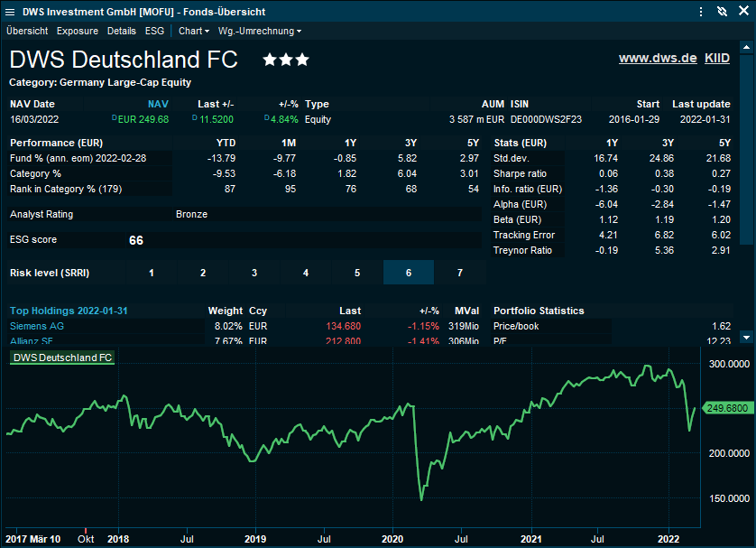The width and height of the screenshot is (756, 548).
Task: Click the unlink window icon in title bar
Action: click(x=721, y=12)
